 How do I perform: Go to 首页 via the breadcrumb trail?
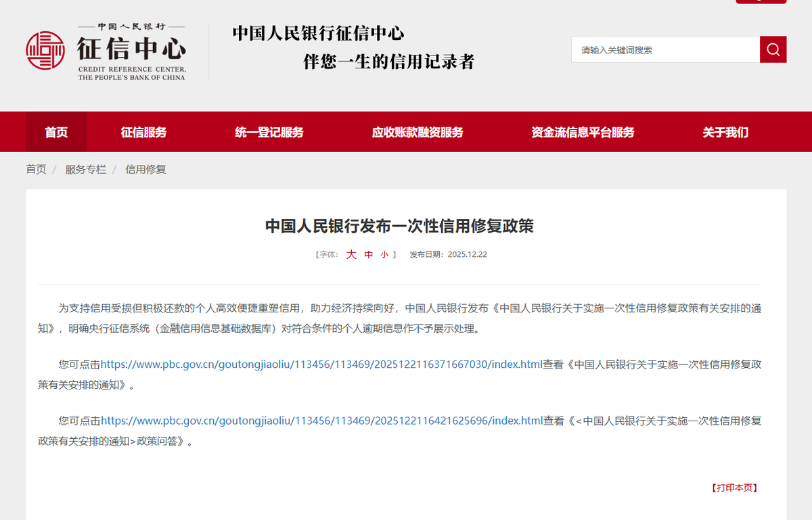[36, 170]
